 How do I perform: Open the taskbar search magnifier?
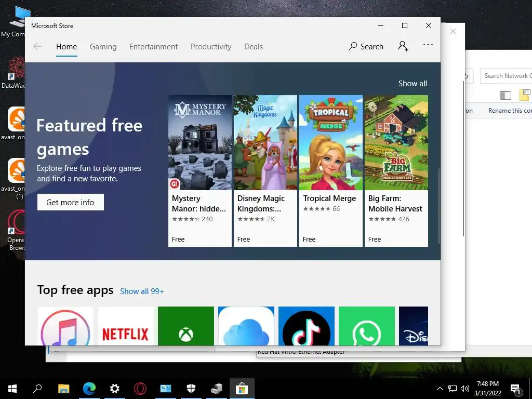[37, 389]
